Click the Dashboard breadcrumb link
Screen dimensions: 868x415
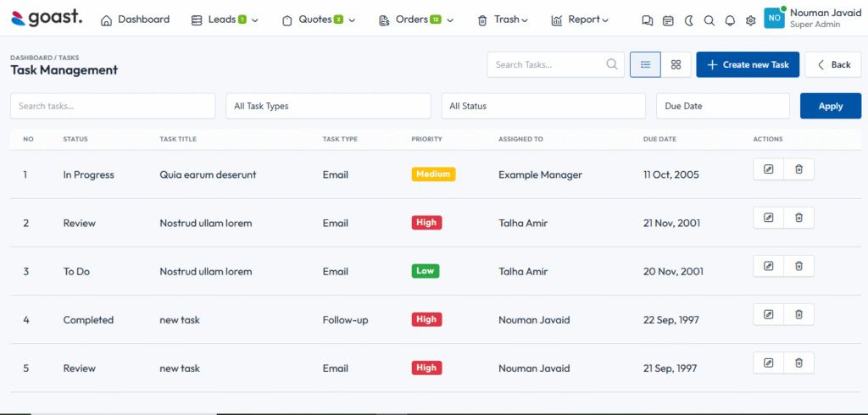(30, 58)
